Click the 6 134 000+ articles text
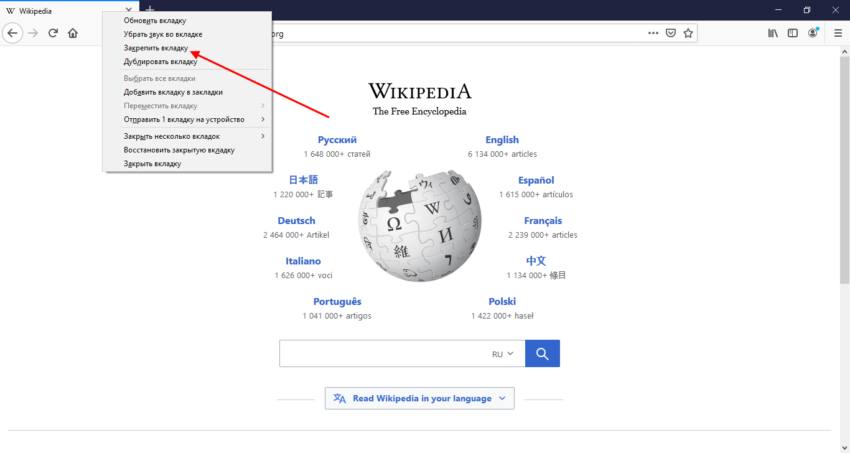The image size is (850, 453). click(502, 154)
